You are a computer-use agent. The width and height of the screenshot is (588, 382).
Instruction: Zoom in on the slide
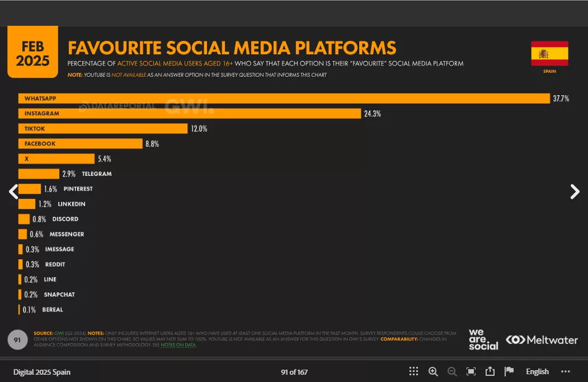pyautogui.click(x=433, y=371)
